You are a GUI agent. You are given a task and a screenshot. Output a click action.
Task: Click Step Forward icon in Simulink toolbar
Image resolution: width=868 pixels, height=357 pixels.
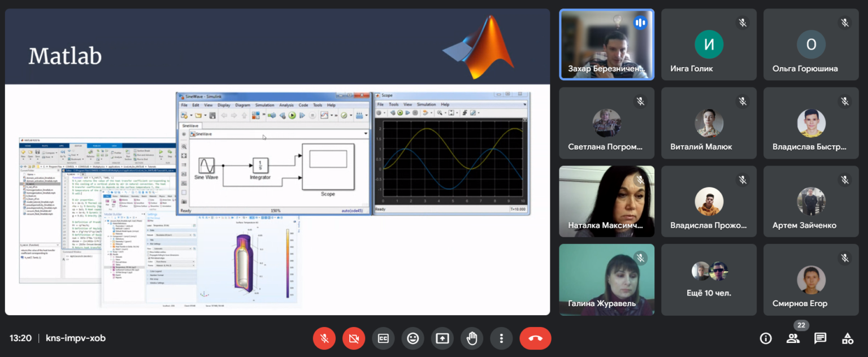(x=302, y=115)
